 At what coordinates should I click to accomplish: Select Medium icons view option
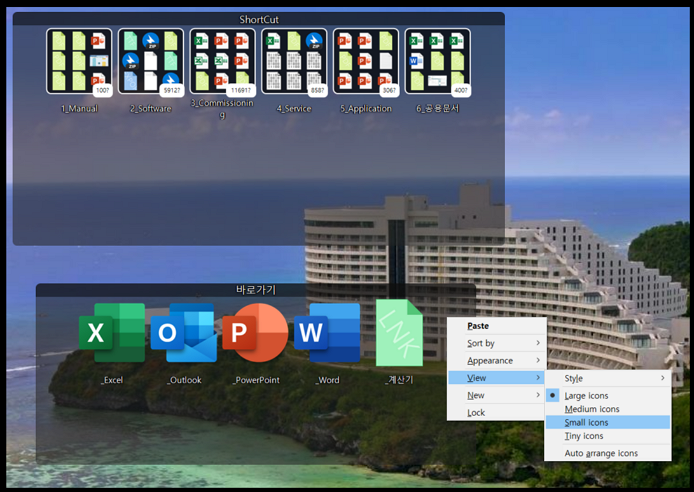(x=608, y=409)
